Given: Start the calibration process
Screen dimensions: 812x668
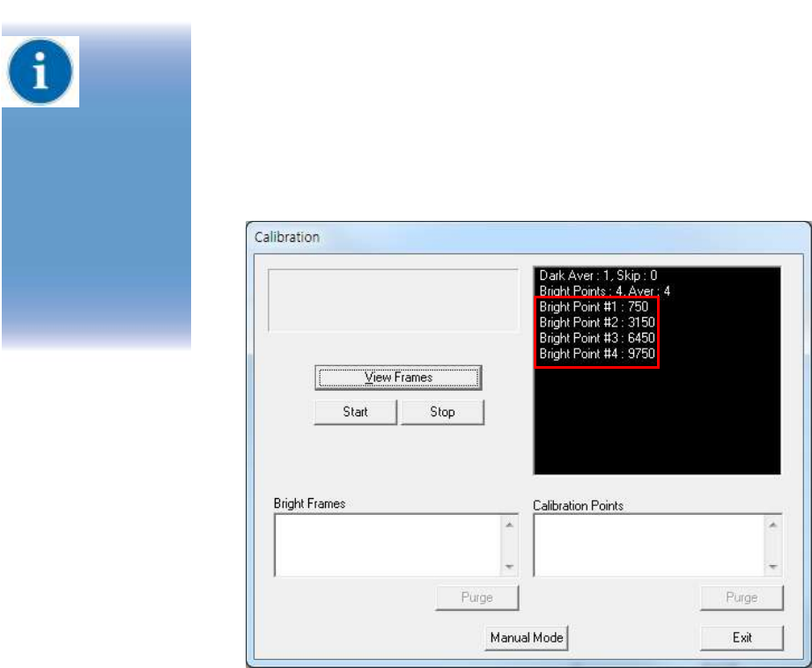Looking at the screenshot, I should [355, 412].
